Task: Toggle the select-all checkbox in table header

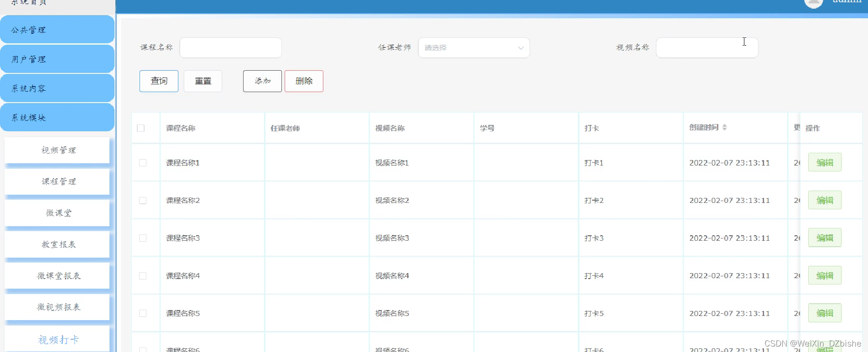Action: pyautogui.click(x=141, y=128)
